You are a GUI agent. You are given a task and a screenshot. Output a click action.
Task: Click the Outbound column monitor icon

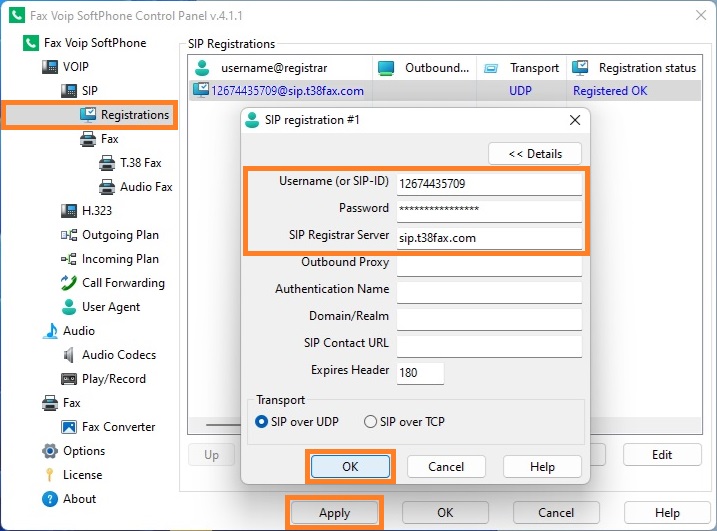(x=386, y=68)
